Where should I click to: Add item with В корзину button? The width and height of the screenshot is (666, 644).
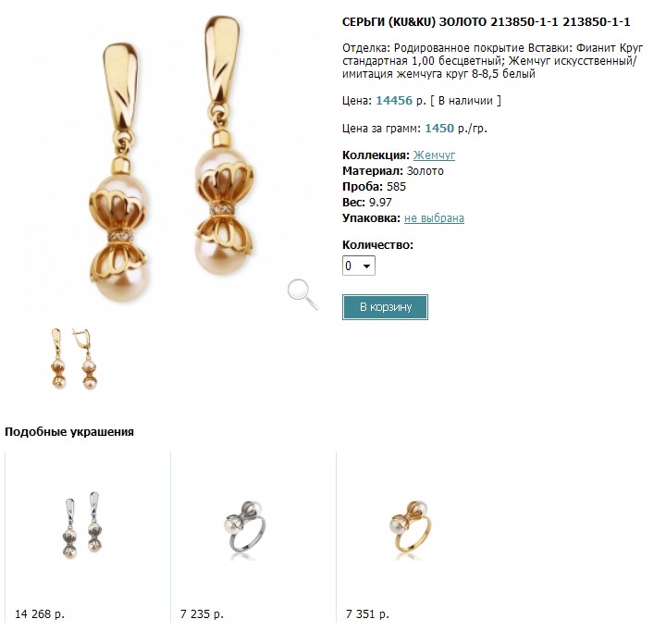pos(385,306)
